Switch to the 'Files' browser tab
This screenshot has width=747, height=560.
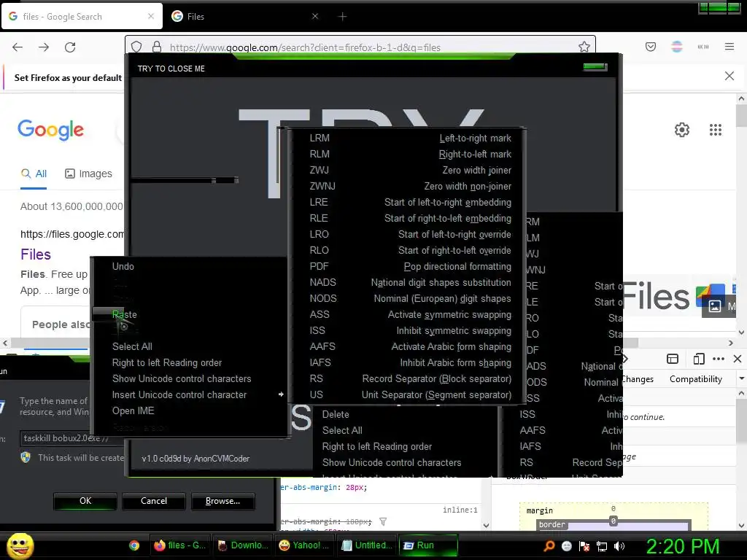coord(243,17)
